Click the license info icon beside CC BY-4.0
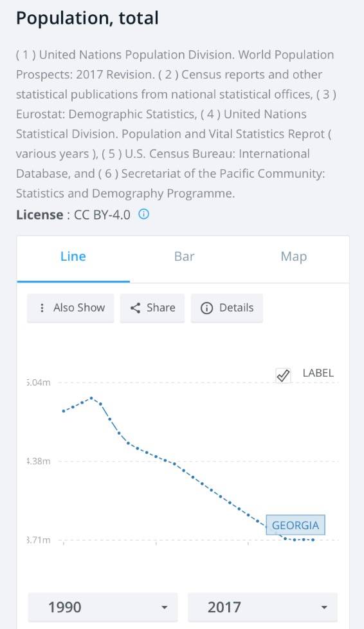This screenshot has height=629, width=364. tap(143, 214)
